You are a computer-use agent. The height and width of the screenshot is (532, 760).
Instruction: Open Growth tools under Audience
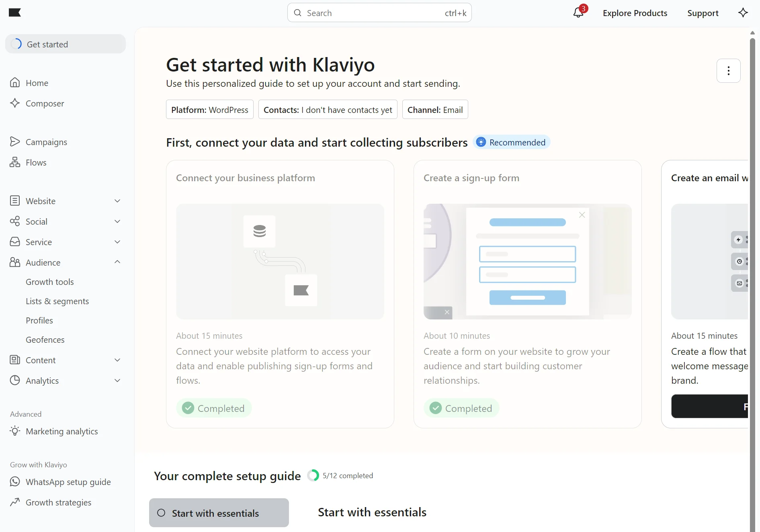[50, 282]
